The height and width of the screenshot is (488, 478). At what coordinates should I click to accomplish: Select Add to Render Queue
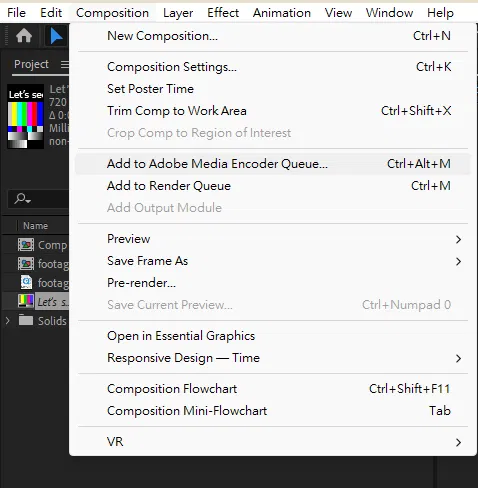point(273,186)
